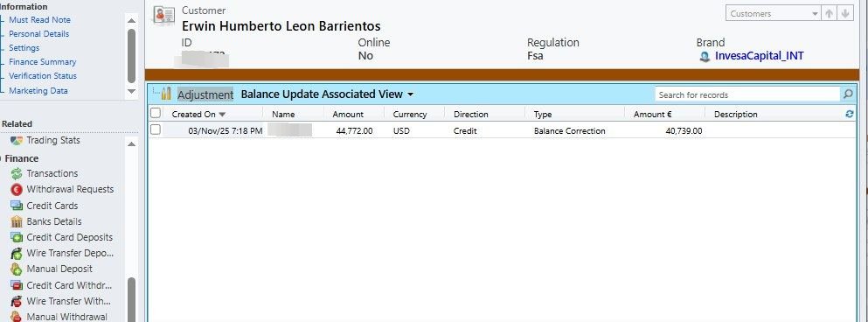Check the 03/Nov/25 record row checkbox
Image resolution: width=868 pixels, height=322 pixels.
156,129
